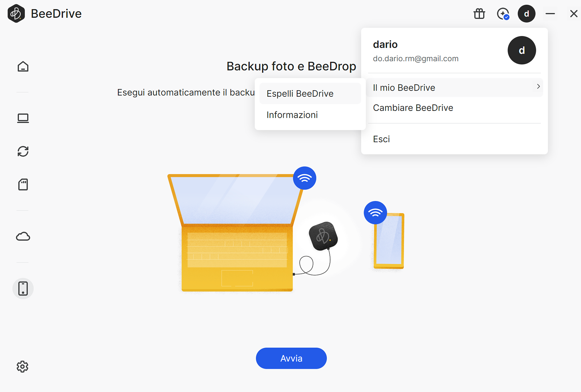Click the BeeDrive logo icon

pyautogui.click(x=16, y=13)
